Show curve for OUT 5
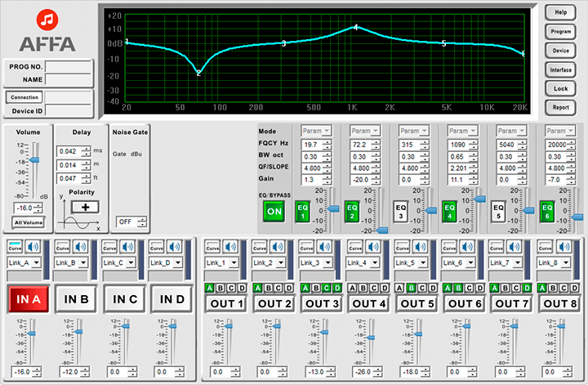This screenshot has width=588, height=385. click(403, 247)
